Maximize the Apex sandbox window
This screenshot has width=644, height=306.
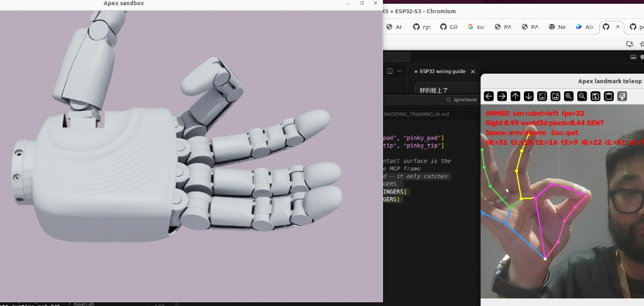click(362, 3)
